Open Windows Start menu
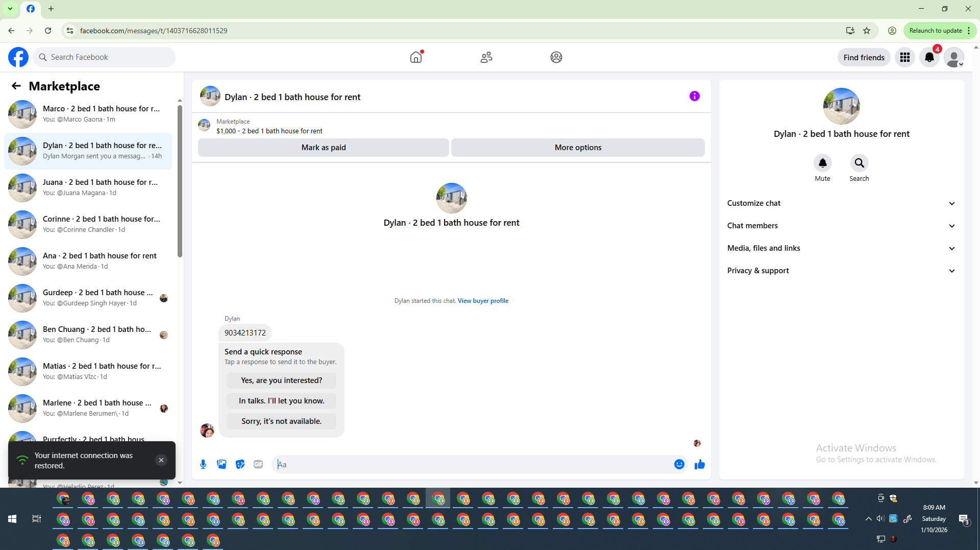 coord(12,519)
